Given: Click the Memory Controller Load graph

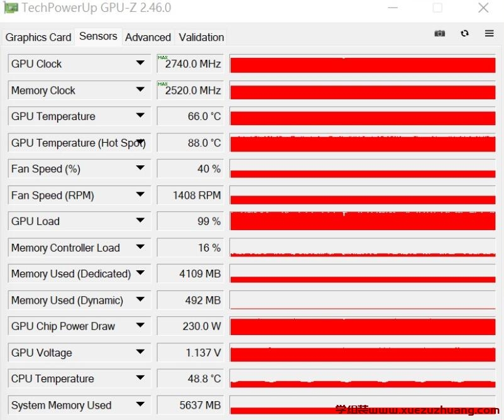Looking at the screenshot, I should point(363,248).
